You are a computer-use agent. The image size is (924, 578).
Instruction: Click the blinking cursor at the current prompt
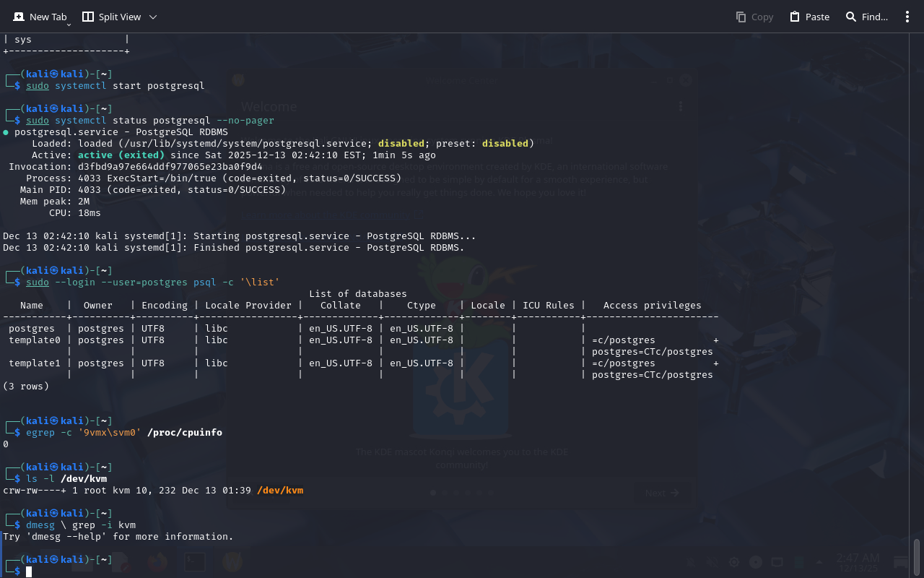pyautogui.click(x=29, y=571)
